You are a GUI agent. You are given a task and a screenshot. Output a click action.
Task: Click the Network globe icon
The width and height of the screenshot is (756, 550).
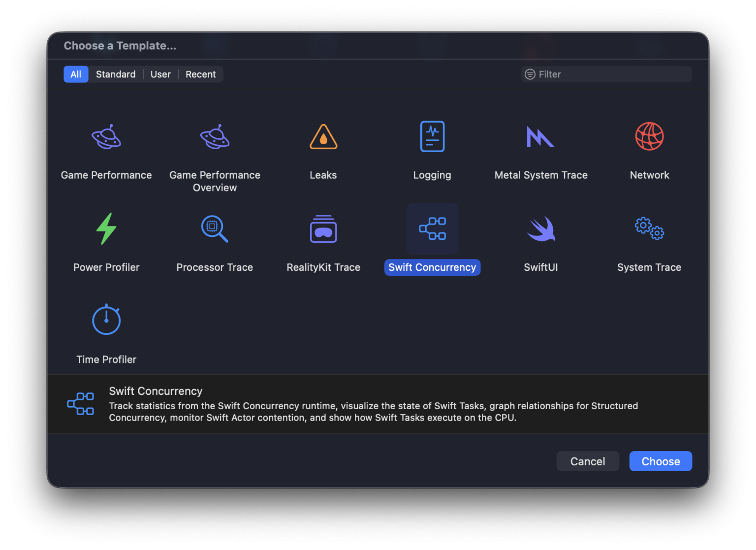click(649, 136)
